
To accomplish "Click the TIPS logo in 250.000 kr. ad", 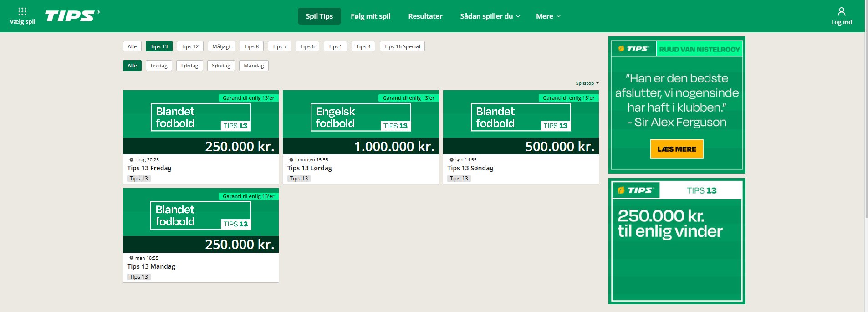I will click(x=636, y=190).
